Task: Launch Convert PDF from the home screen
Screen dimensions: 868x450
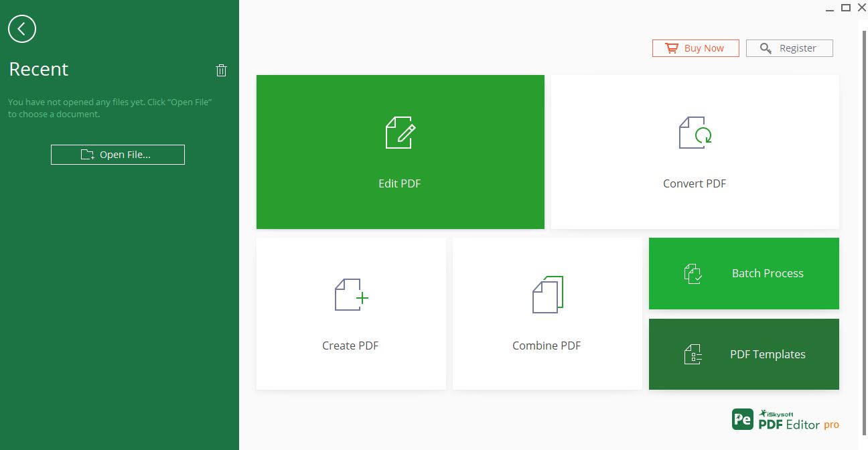Action: pyautogui.click(x=695, y=151)
